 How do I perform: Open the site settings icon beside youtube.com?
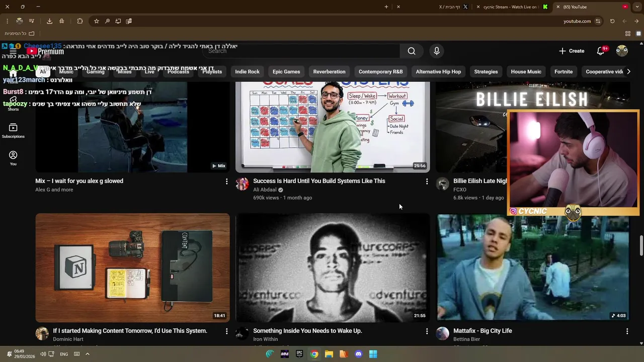point(598,21)
